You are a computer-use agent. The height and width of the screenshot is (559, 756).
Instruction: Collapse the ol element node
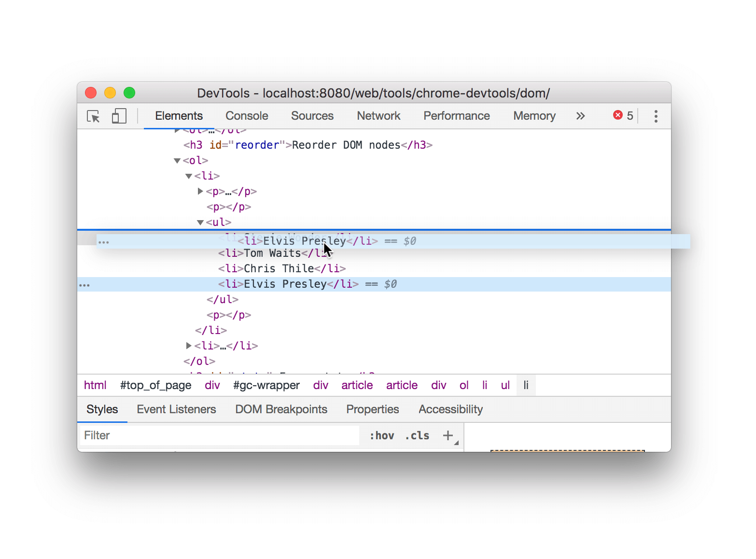[177, 160]
